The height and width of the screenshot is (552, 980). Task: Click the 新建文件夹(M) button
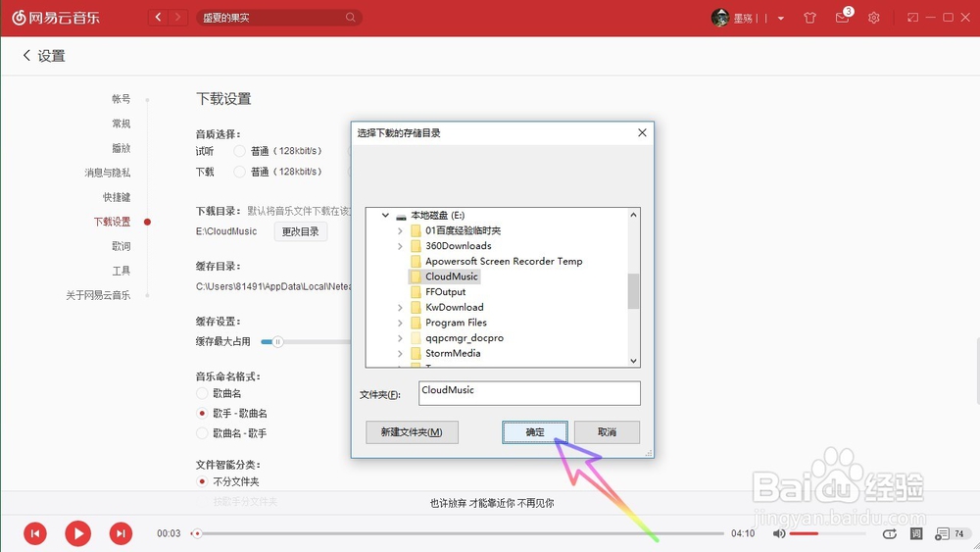point(412,432)
